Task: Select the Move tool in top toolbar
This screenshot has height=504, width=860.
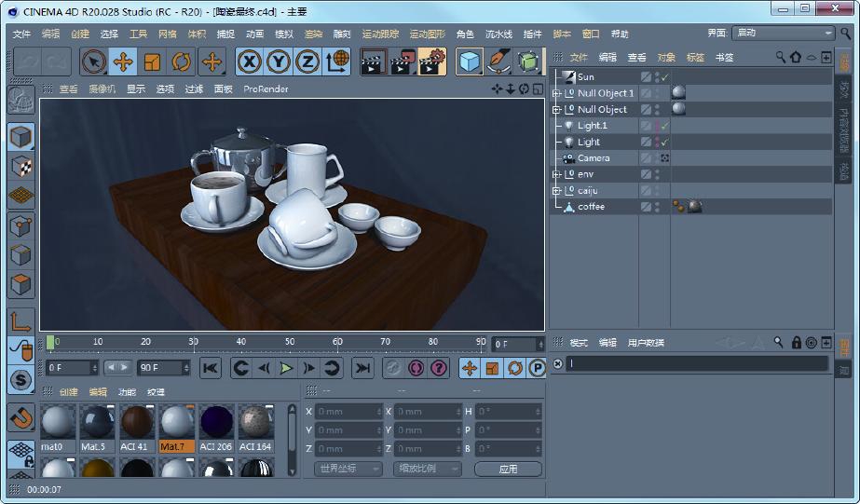Action: (122, 62)
